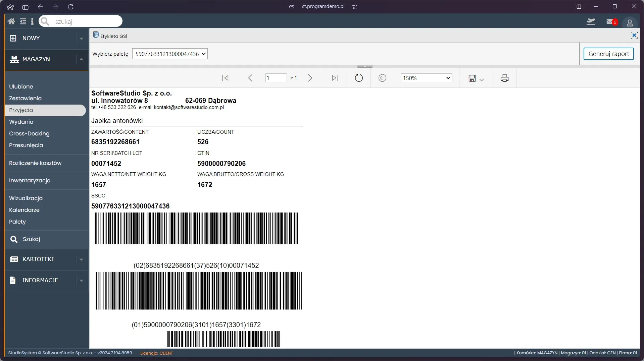Click the magnifier icon in search box
This screenshot has width=644, height=361.
click(45, 21)
